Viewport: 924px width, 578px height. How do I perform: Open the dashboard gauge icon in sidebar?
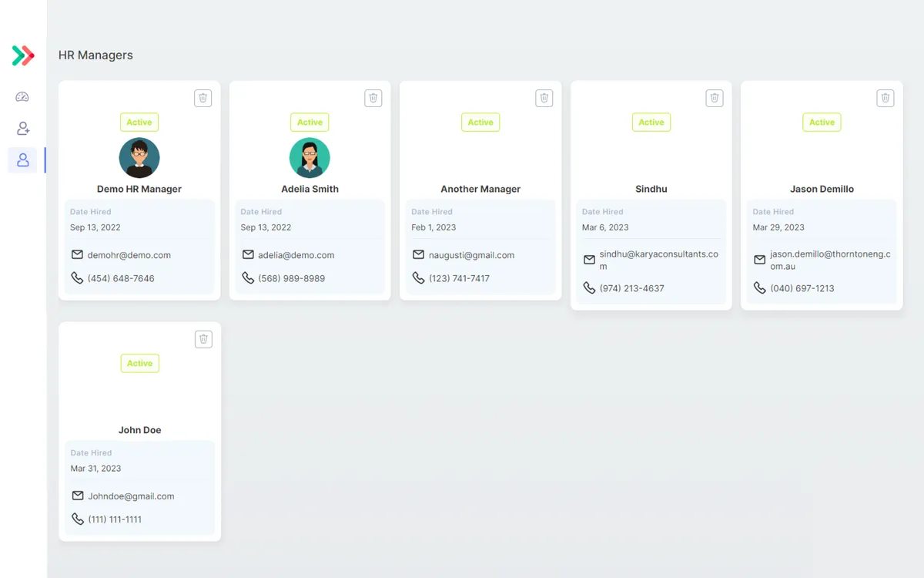click(x=22, y=97)
